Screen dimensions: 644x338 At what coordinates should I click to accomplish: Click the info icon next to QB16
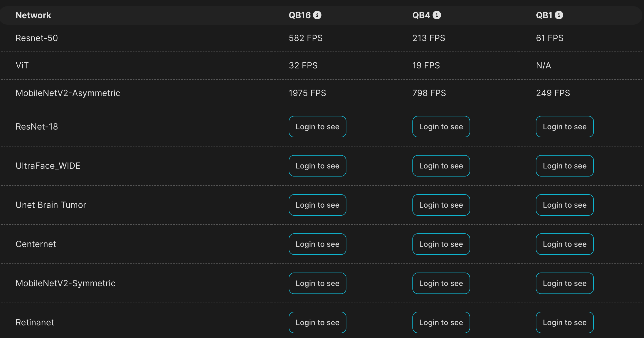point(318,15)
